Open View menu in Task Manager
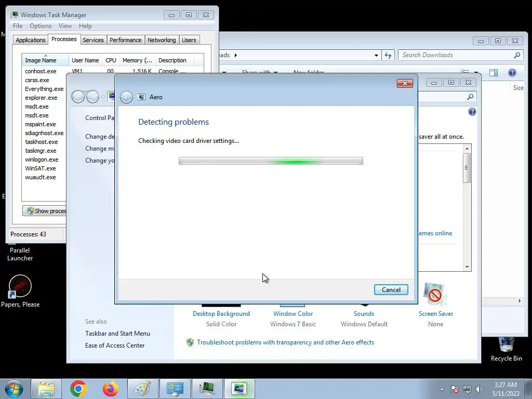Viewport: 532px width, 399px height. [x=65, y=26]
